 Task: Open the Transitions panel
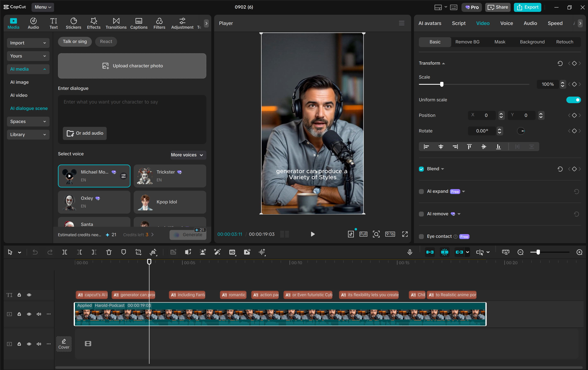pyautogui.click(x=116, y=23)
